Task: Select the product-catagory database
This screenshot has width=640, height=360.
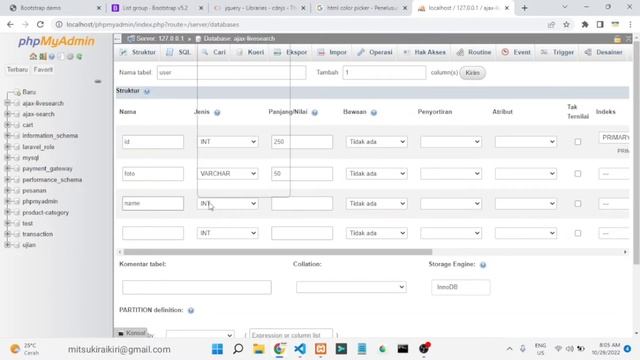Action: tap(45, 213)
